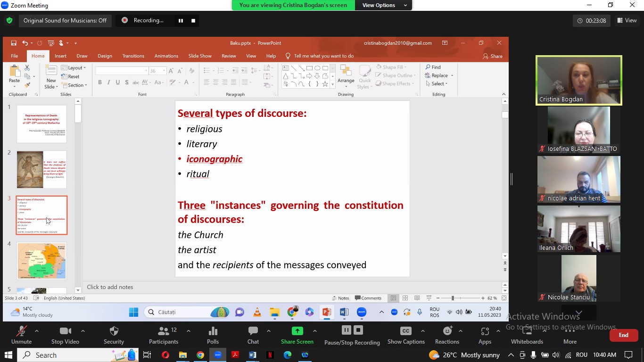Open the File menu tab
The width and height of the screenshot is (644, 362).
[x=15, y=56]
